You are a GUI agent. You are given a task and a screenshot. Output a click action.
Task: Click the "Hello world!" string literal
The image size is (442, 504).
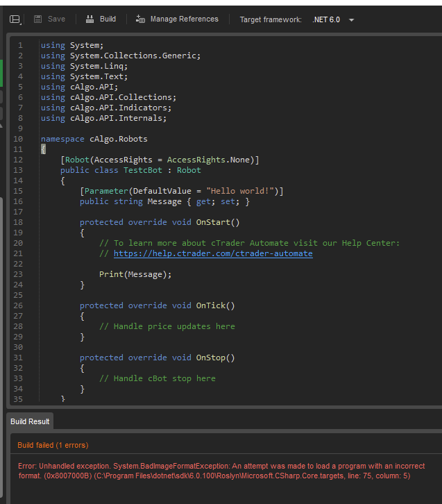point(239,191)
